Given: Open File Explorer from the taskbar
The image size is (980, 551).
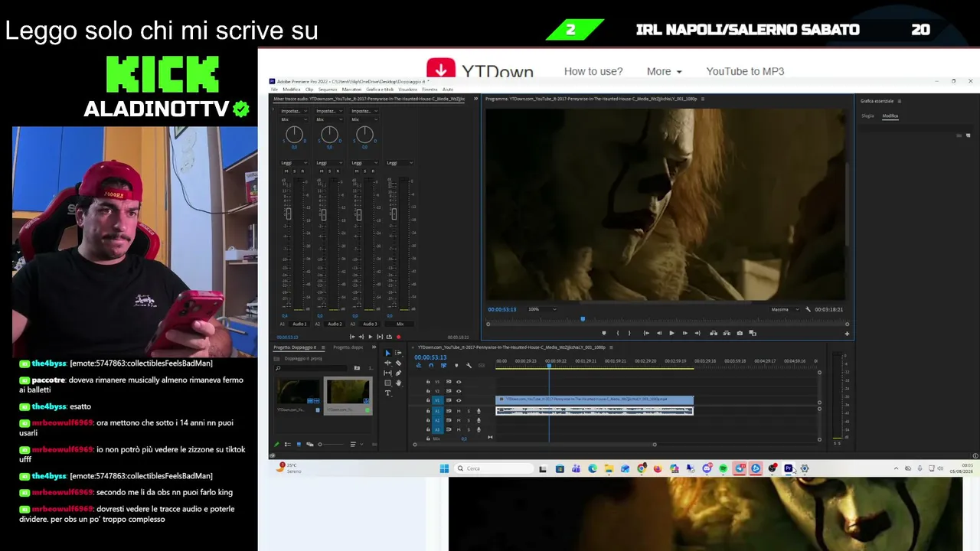Looking at the screenshot, I should tap(609, 468).
